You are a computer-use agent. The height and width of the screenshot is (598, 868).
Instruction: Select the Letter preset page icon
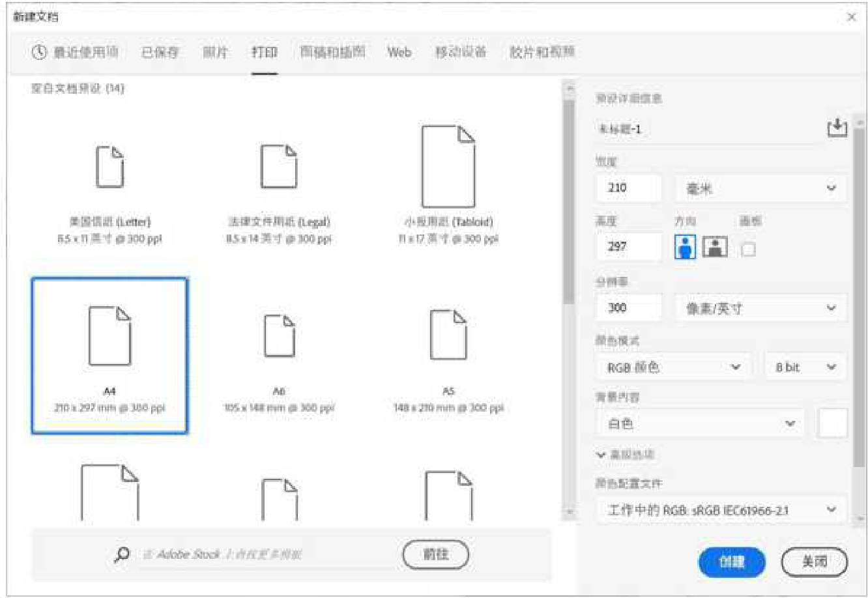click(109, 167)
